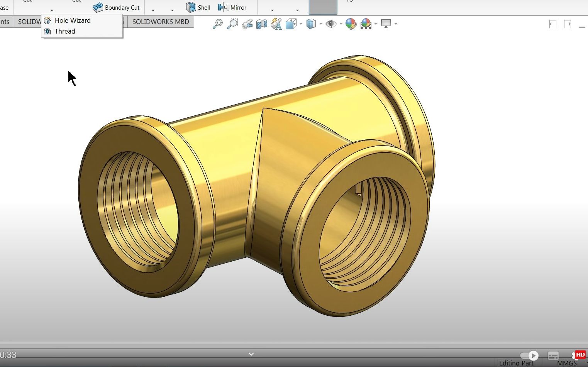Select the Apply Scene icon
588x367 pixels.
point(365,24)
